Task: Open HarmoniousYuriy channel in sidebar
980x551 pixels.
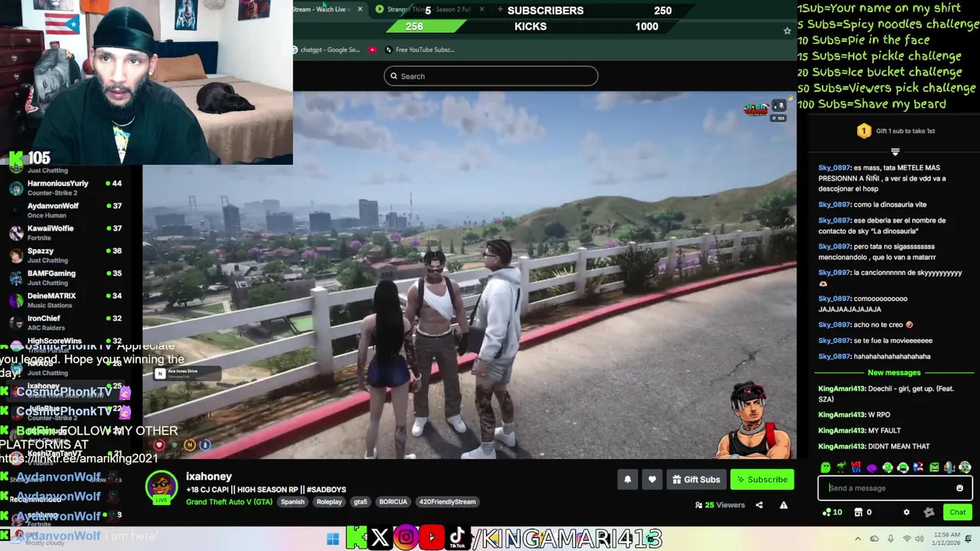Action: coord(65,187)
